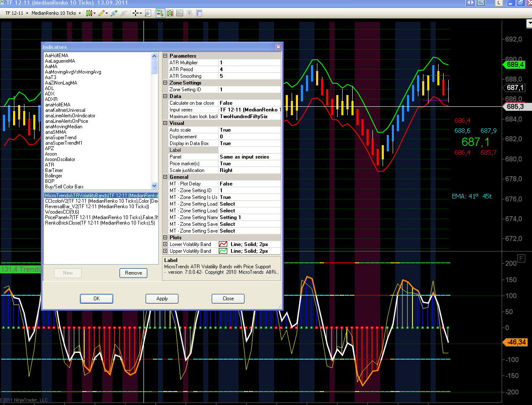Select AroonOscillator in the indicator list
The height and width of the screenshot is (405, 532).
point(60,159)
